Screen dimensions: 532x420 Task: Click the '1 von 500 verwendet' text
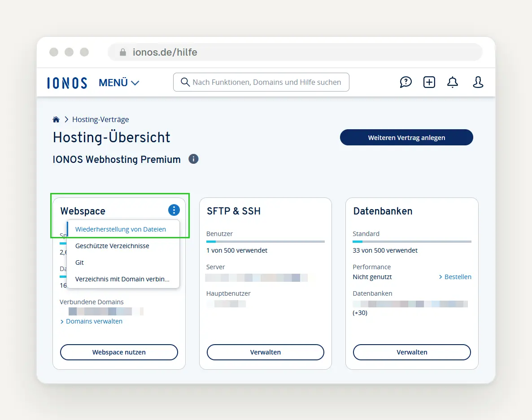click(x=237, y=250)
